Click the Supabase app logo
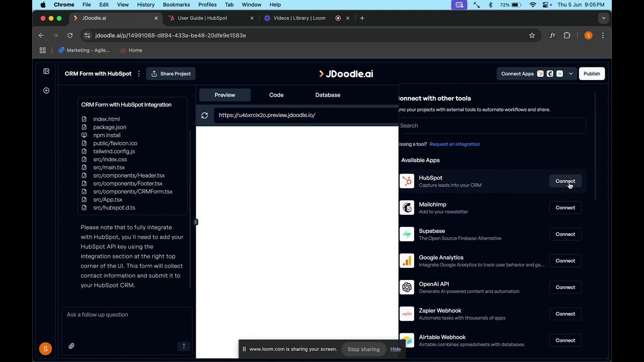This screenshot has height=362, width=644. [407, 234]
